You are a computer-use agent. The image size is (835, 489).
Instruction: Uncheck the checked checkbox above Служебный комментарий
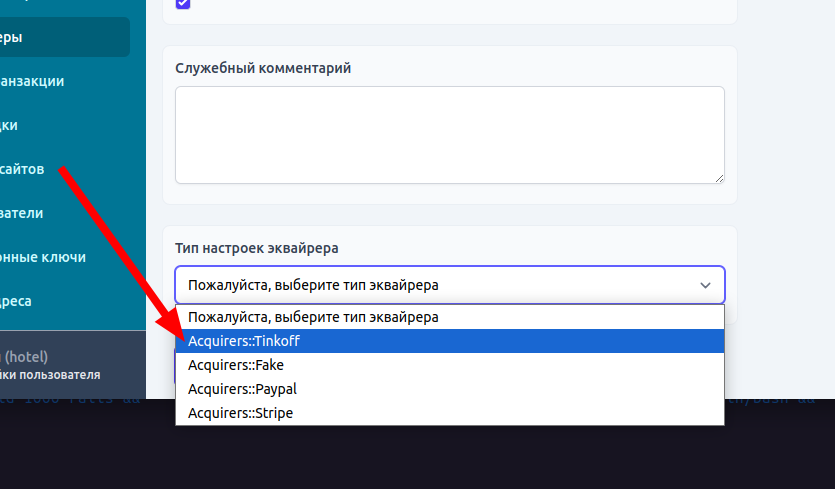pos(182,3)
